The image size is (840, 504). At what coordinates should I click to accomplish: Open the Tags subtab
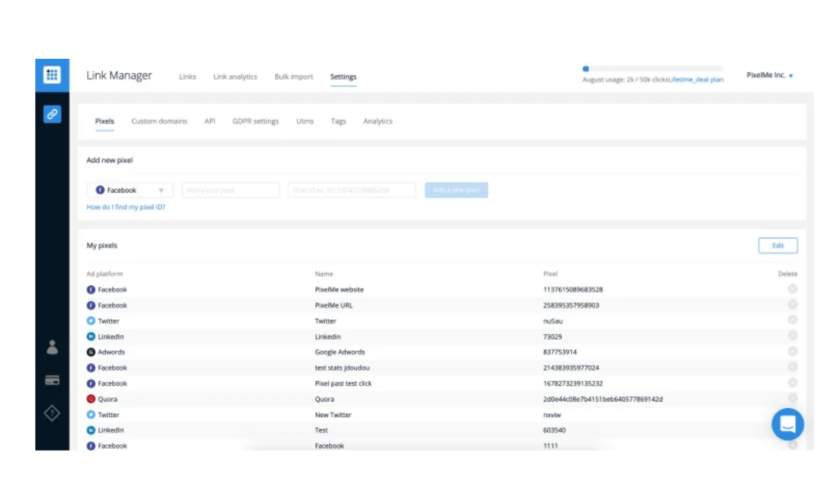point(338,121)
